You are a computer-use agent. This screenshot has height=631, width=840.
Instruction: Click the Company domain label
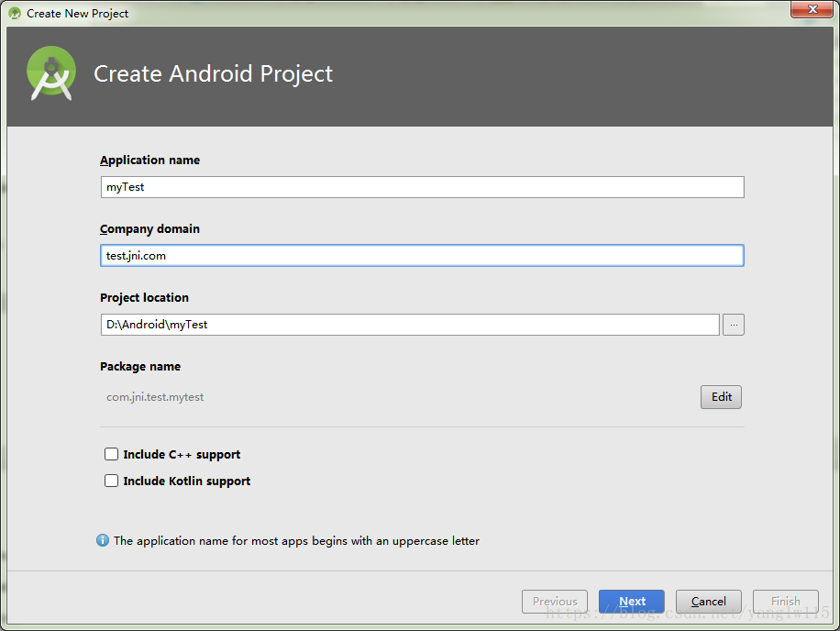150,228
